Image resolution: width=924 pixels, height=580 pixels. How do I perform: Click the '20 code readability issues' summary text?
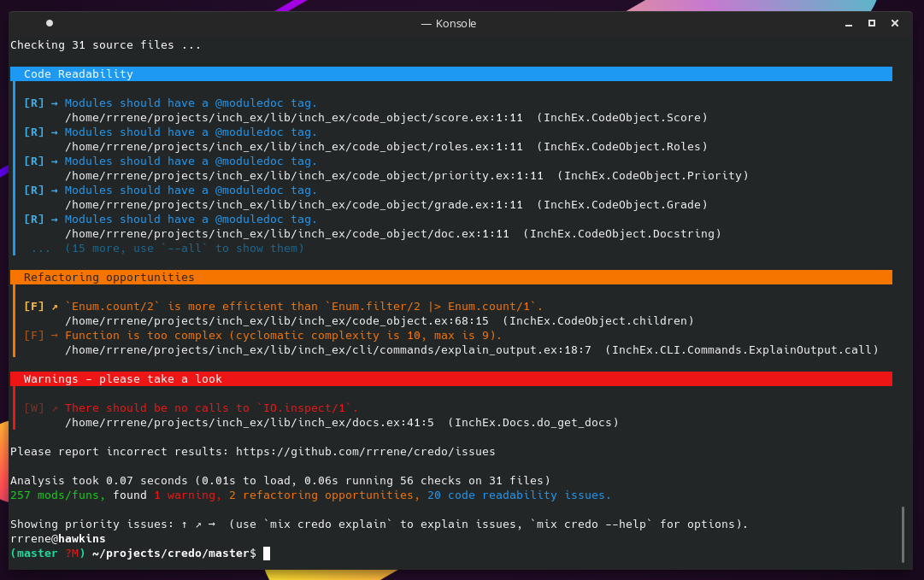(x=519, y=495)
